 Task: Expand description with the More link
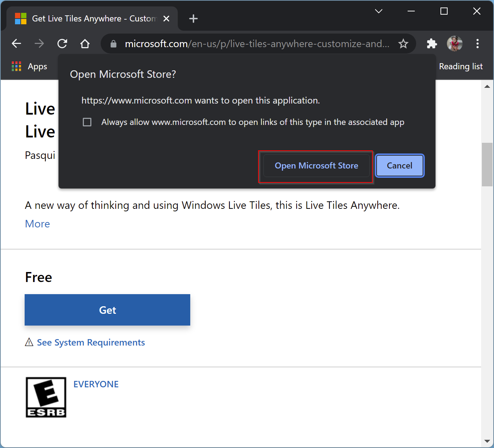(37, 224)
